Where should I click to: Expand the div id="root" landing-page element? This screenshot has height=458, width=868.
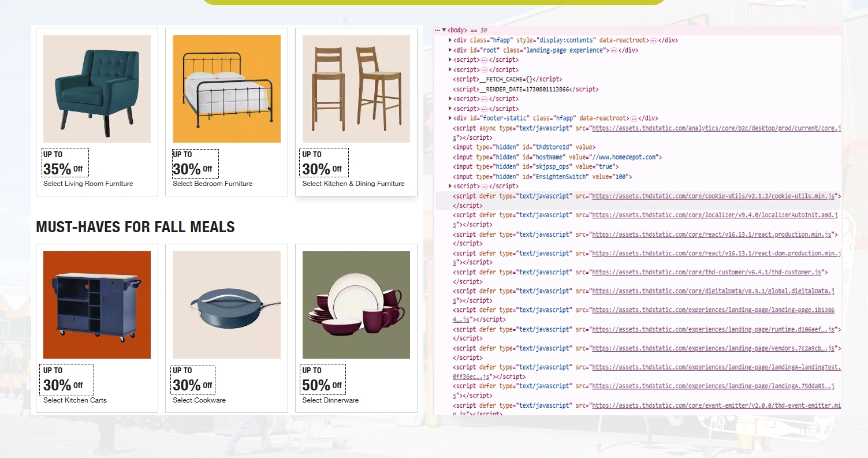[451, 50]
